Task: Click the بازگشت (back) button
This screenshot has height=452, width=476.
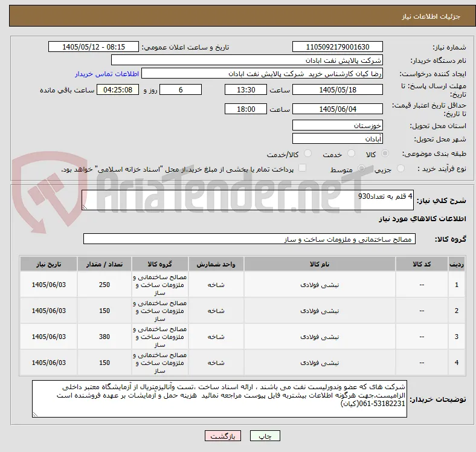Action: [x=223, y=436]
